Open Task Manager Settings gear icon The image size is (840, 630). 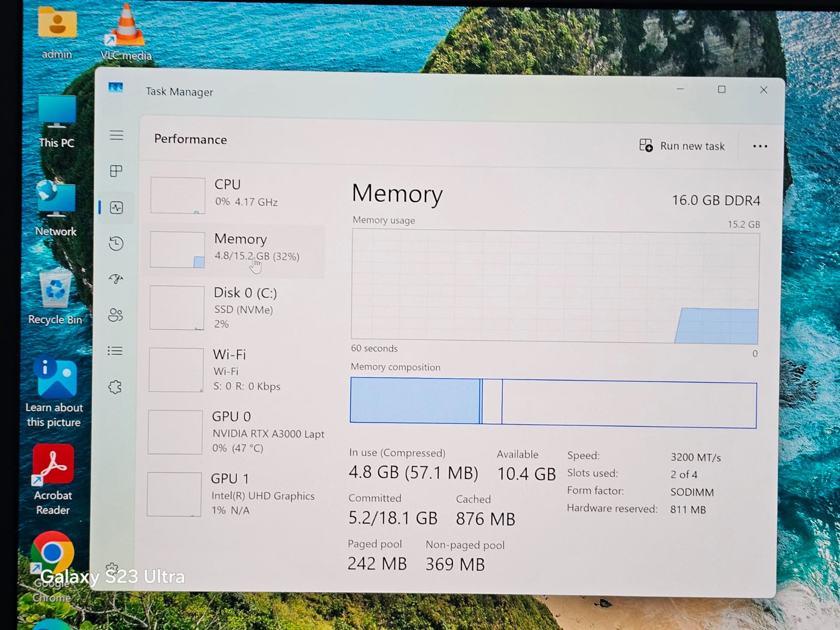point(112,569)
